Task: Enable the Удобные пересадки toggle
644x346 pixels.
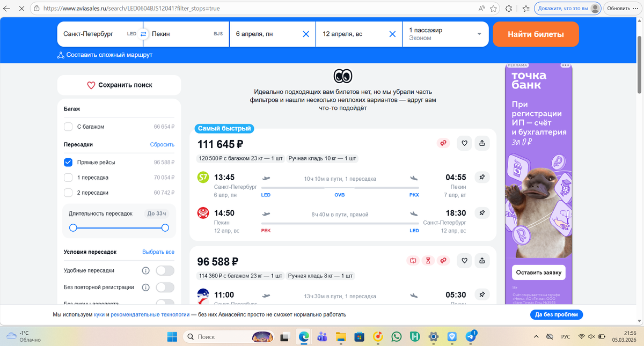Action: pyautogui.click(x=165, y=271)
